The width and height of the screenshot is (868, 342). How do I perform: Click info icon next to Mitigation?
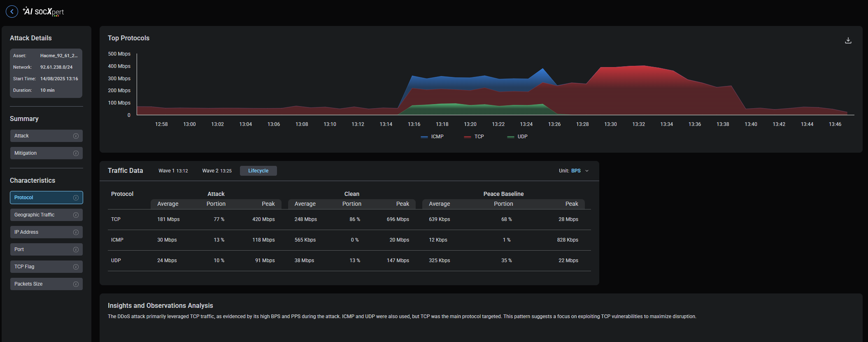point(76,153)
